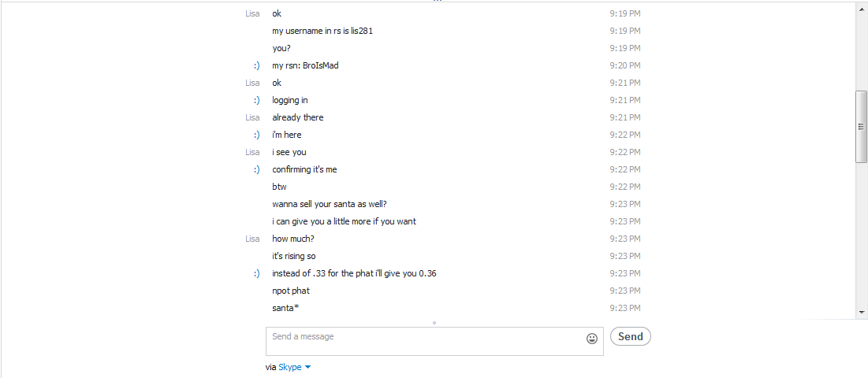Click smiley sender icon beside "logging in"
The width and height of the screenshot is (868, 378).
pos(256,101)
